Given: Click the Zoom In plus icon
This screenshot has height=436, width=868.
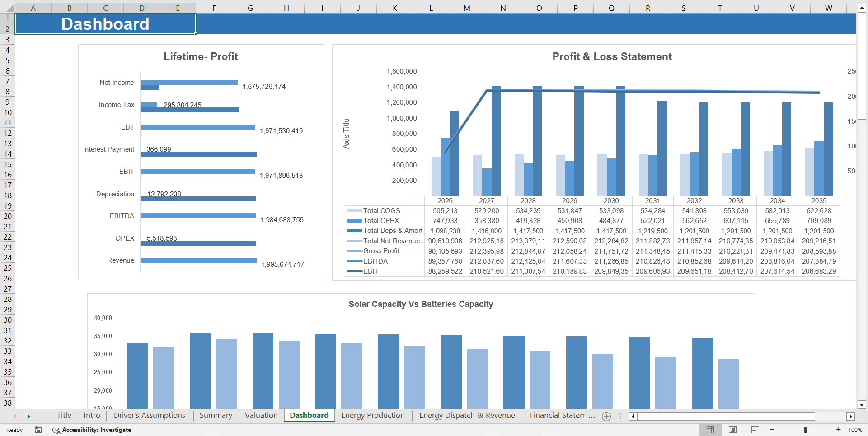Looking at the screenshot, I should (x=838, y=430).
